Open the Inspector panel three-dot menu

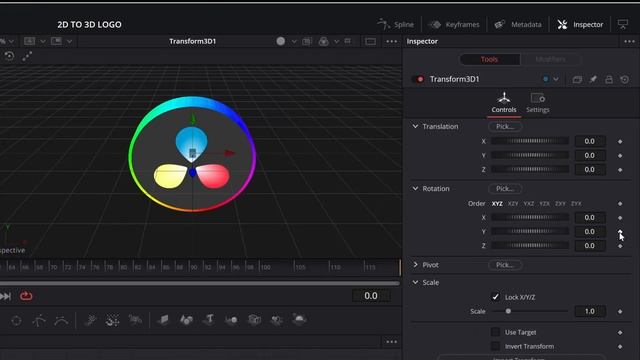[629, 41]
